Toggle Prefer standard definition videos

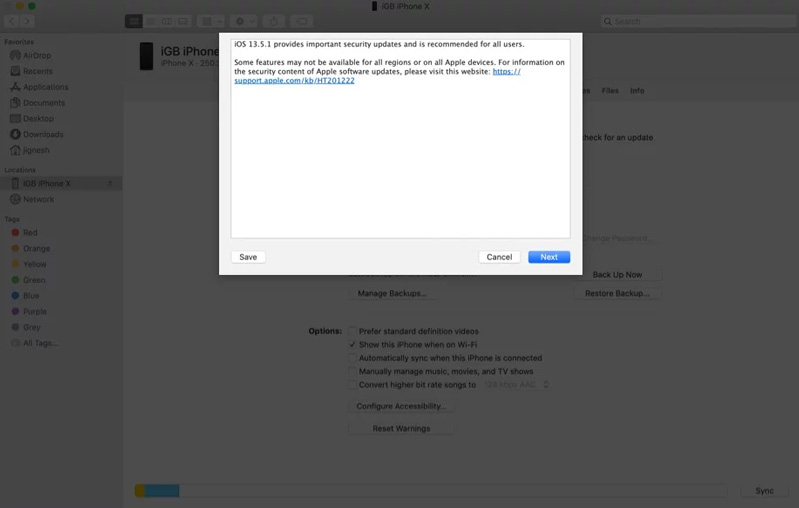click(352, 331)
